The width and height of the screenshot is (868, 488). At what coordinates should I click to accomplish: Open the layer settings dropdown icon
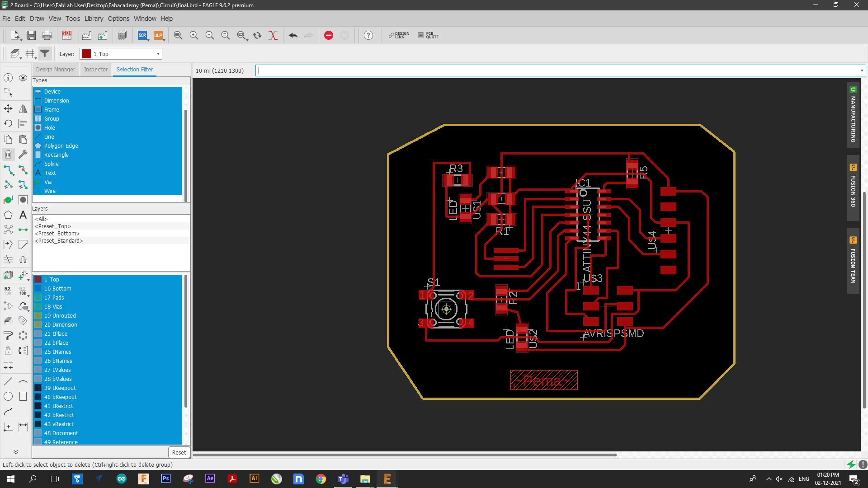[16, 54]
